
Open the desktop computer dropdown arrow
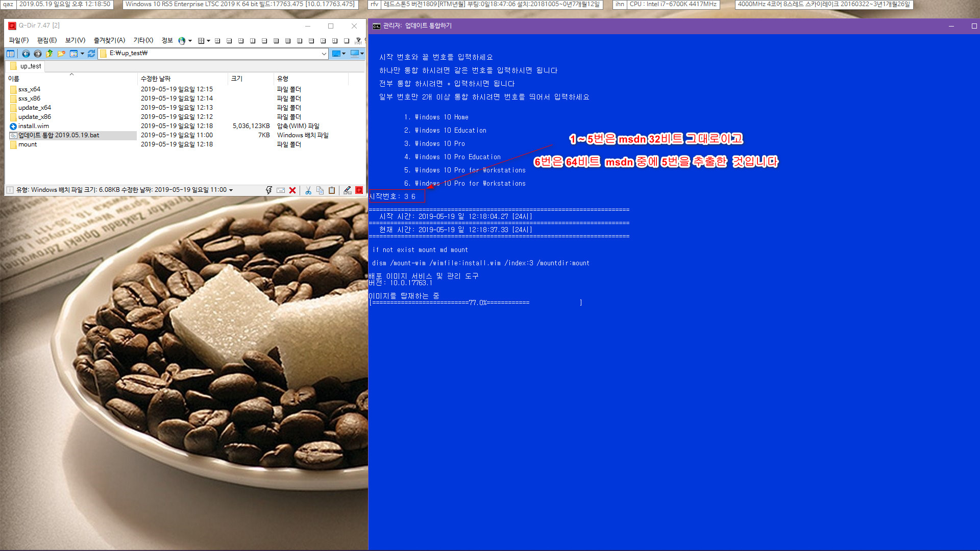point(362,54)
